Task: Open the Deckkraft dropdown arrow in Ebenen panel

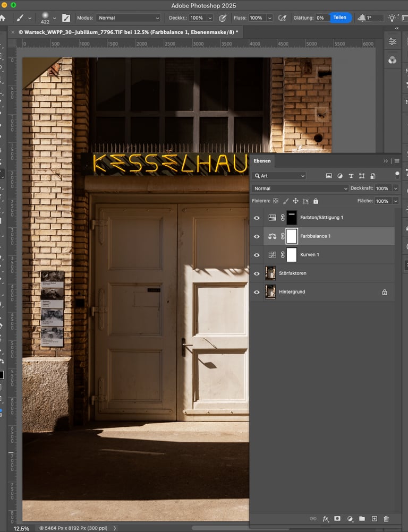Action: point(395,188)
